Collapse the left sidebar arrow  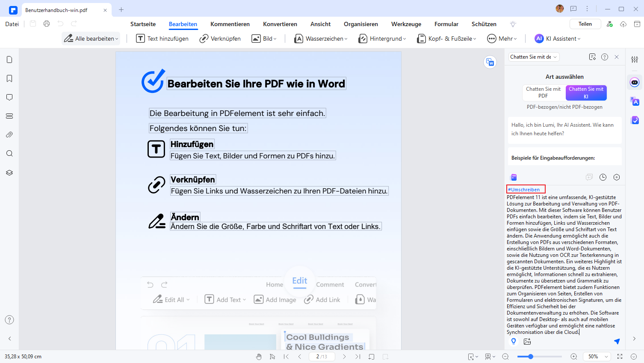point(9,339)
